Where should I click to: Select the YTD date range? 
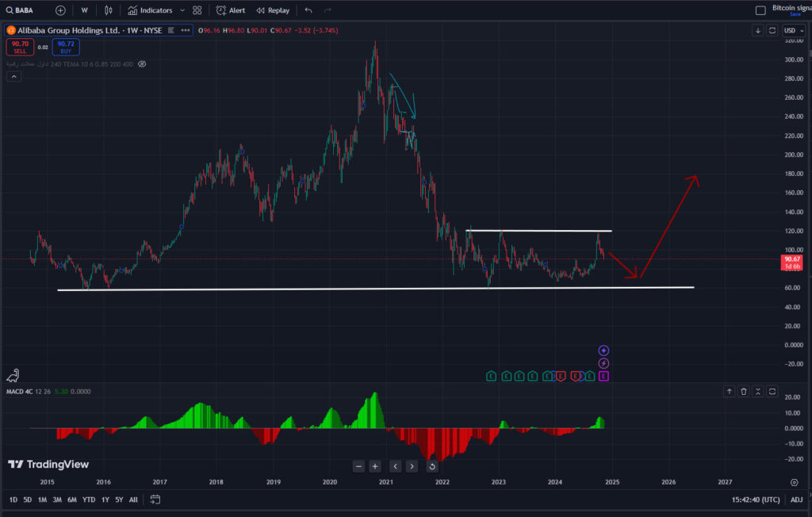[89, 500]
